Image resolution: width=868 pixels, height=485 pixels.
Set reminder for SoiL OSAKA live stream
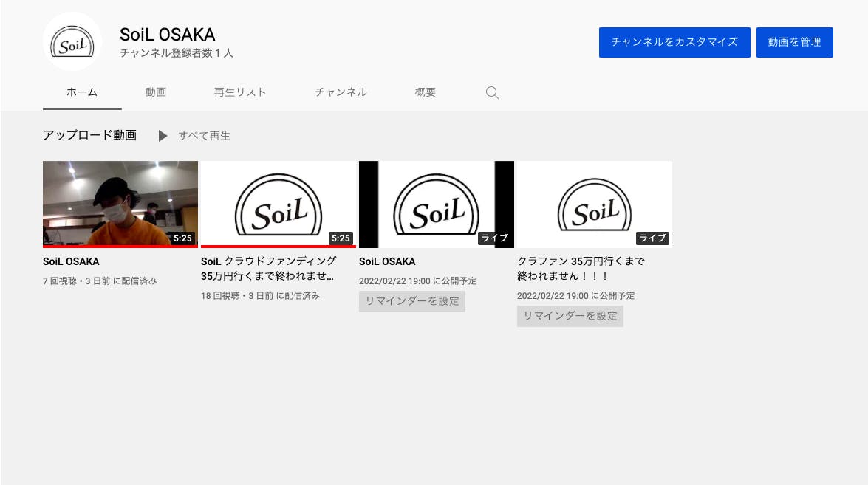pos(412,301)
